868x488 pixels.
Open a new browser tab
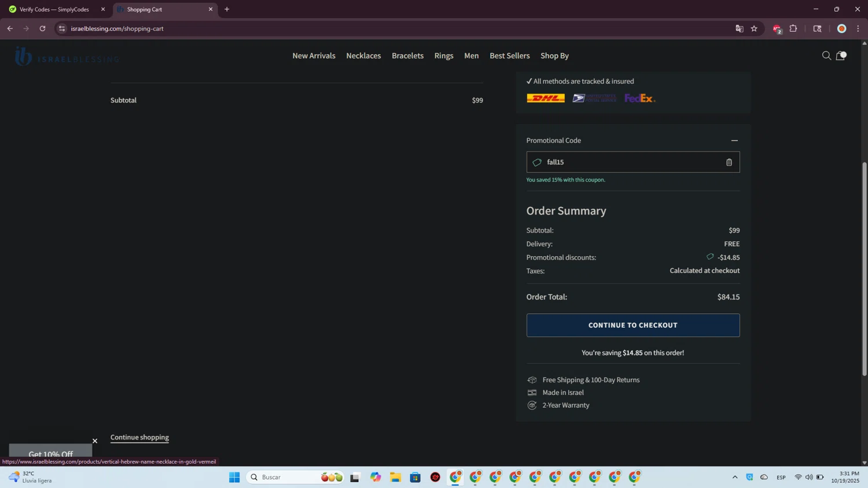[227, 9]
